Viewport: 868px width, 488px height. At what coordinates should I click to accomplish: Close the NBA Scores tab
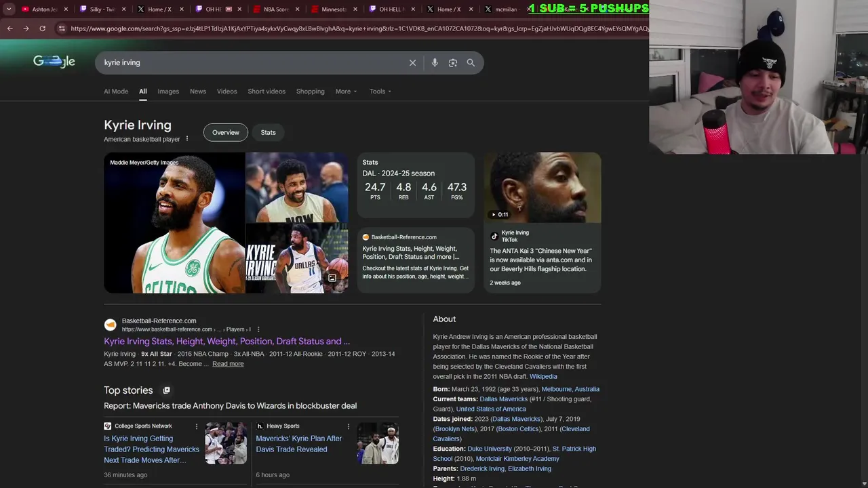click(x=297, y=9)
